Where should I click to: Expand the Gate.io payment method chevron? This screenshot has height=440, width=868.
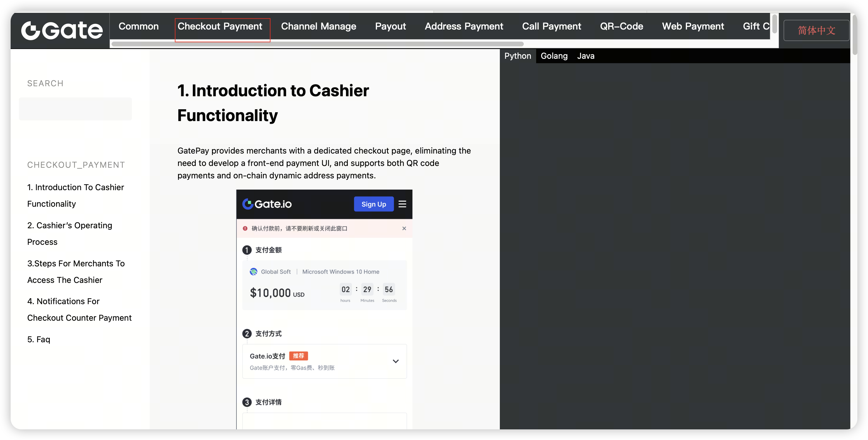click(396, 361)
